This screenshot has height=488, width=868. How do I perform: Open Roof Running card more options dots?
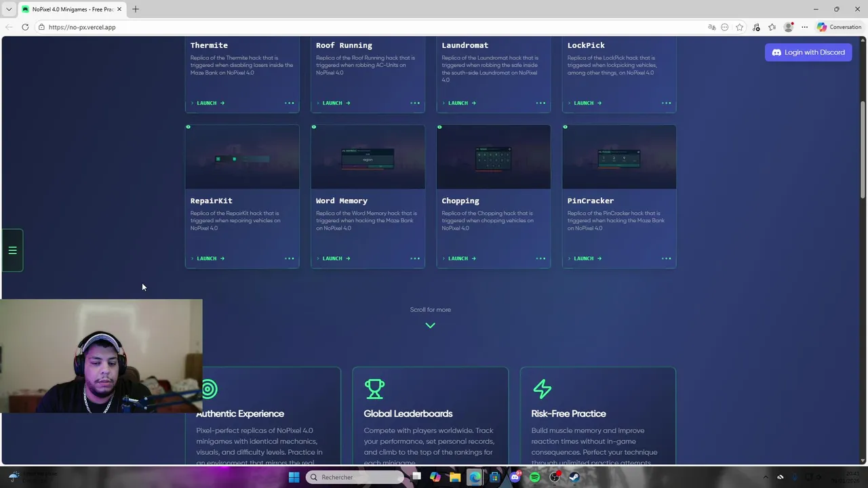[x=415, y=103]
